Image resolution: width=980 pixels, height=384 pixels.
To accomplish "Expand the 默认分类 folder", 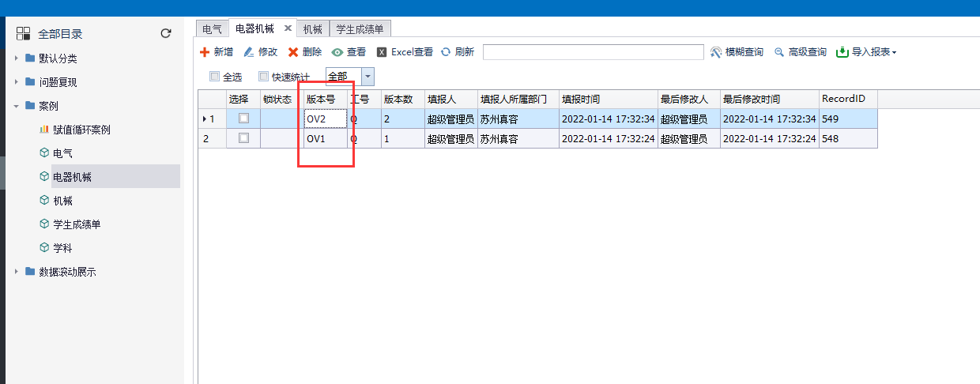I will [x=17, y=58].
